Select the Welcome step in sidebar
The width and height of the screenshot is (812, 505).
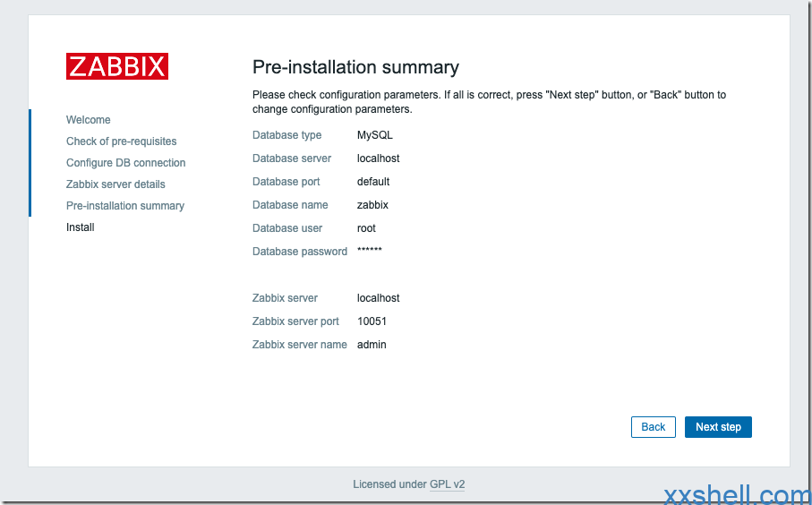click(88, 120)
